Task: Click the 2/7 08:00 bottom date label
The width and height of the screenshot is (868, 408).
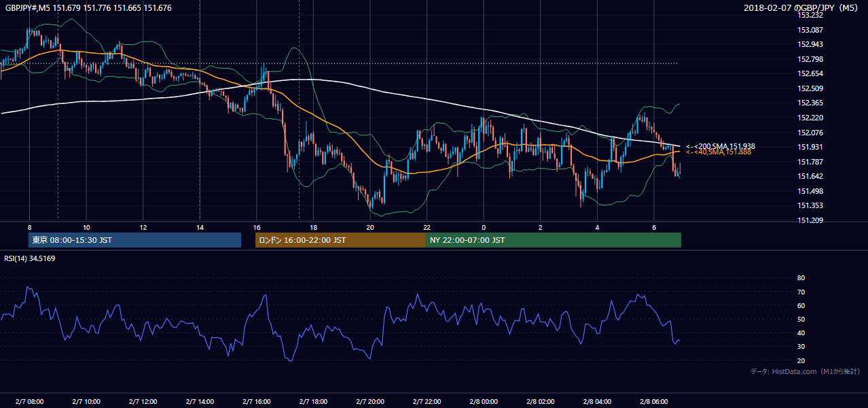Action: tap(29, 402)
